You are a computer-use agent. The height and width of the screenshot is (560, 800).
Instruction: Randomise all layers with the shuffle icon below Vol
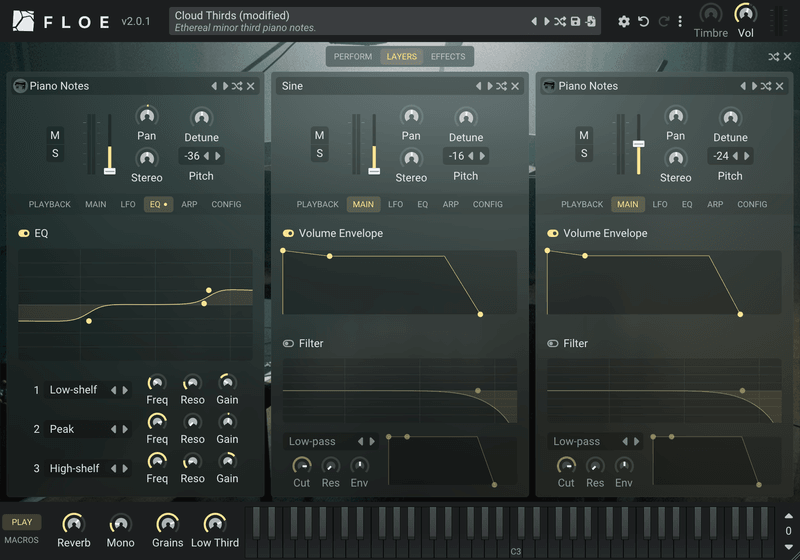773,57
